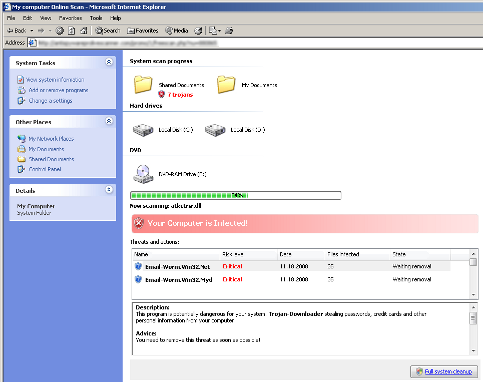Click the Back toolbar button
483x382 pixels.
tap(16, 31)
